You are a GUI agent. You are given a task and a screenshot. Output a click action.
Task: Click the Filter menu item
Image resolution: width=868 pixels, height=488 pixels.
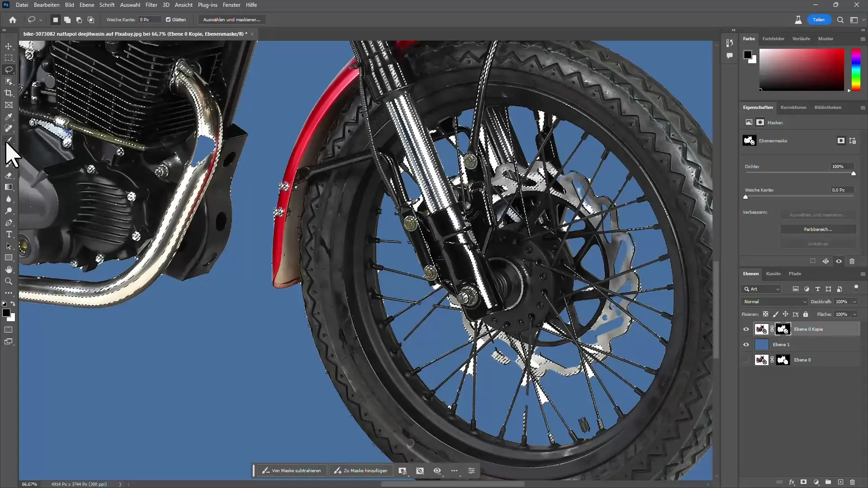151,5
